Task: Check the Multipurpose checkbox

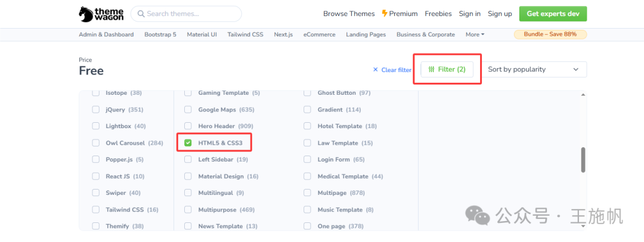Action: click(188, 210)
